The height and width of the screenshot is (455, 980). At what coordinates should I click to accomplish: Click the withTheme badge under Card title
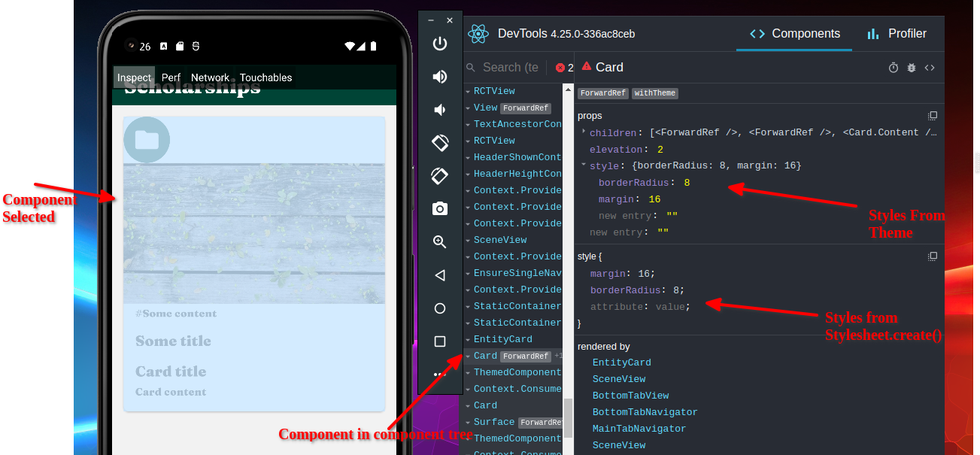654,93
